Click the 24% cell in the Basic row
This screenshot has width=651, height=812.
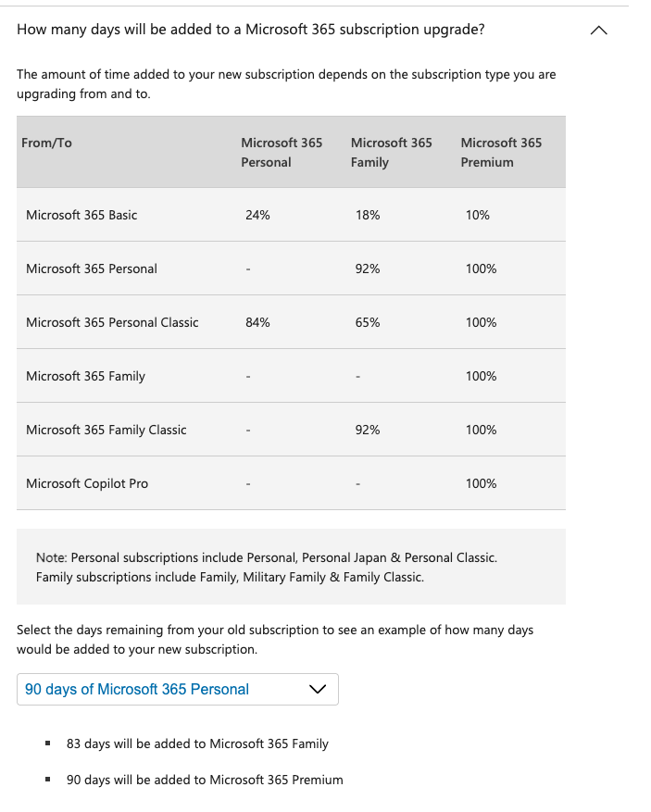coord(257,215)
